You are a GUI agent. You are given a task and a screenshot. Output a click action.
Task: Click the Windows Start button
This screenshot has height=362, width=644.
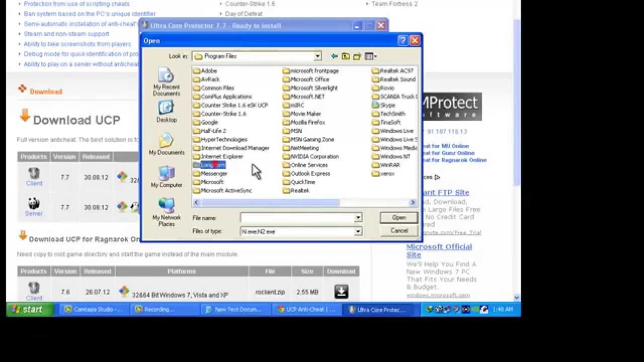click(x=30, y=309)
